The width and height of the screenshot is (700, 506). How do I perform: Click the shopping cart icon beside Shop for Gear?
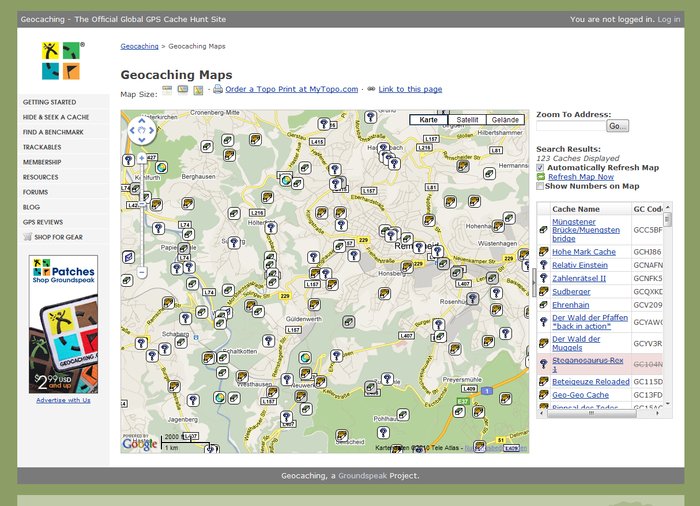click(28, 237)
